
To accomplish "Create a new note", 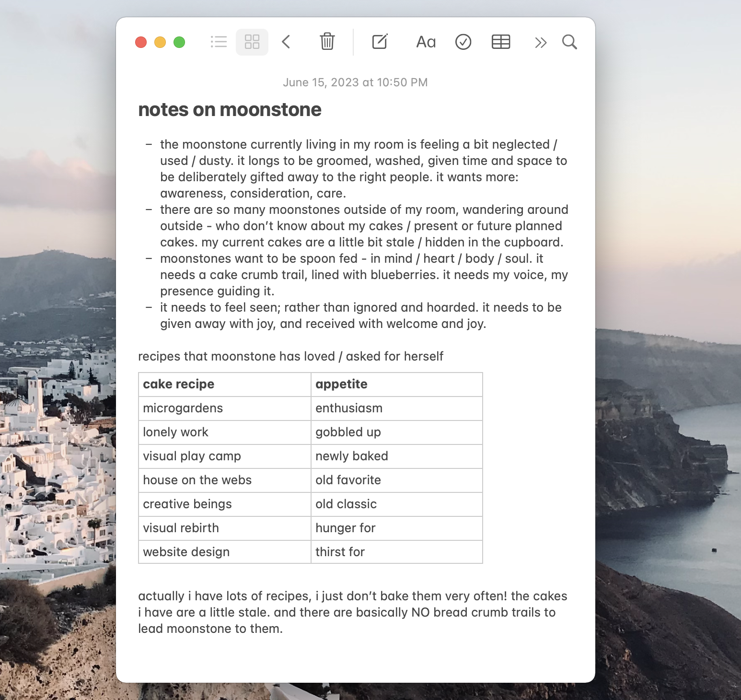I will [380, 42].
